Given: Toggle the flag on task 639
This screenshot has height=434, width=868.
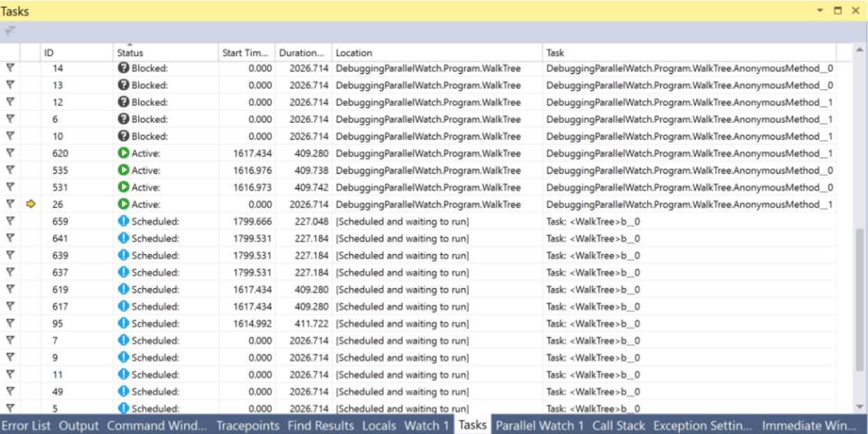Looking at the screenshot, I should tap(9, 255).
